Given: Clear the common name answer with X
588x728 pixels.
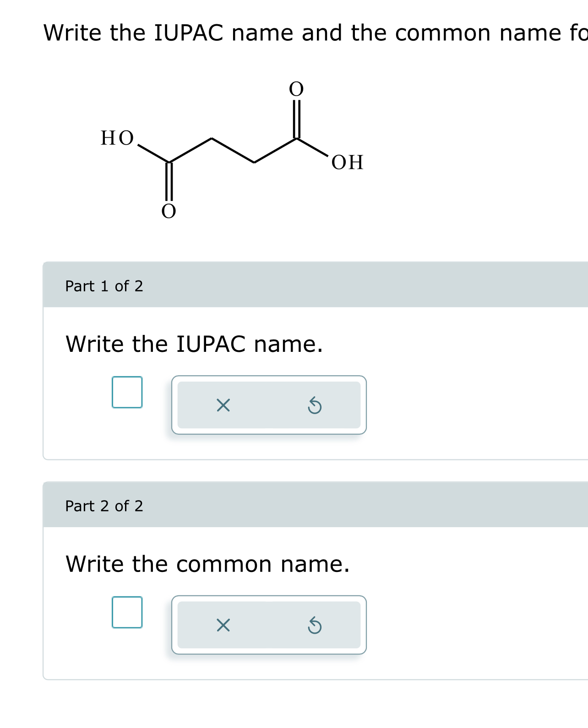Looking at the screenshot, I should [x=223, y=625].
